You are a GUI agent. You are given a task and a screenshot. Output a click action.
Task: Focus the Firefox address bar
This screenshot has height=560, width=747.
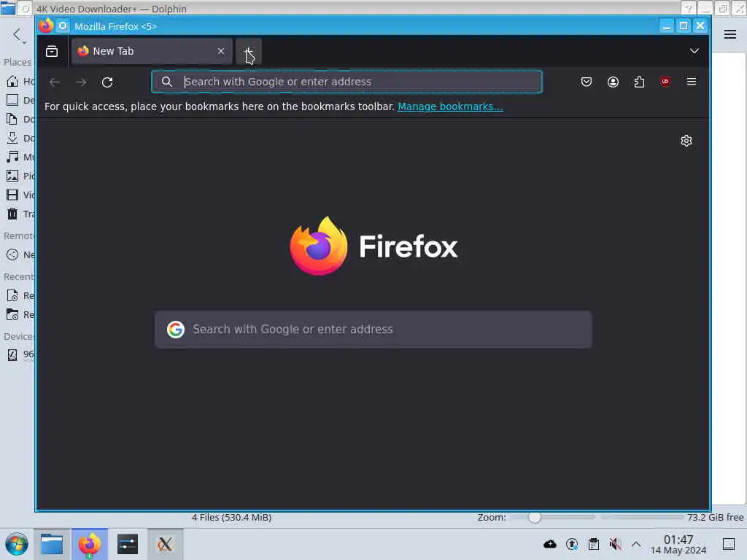point(347,82)
